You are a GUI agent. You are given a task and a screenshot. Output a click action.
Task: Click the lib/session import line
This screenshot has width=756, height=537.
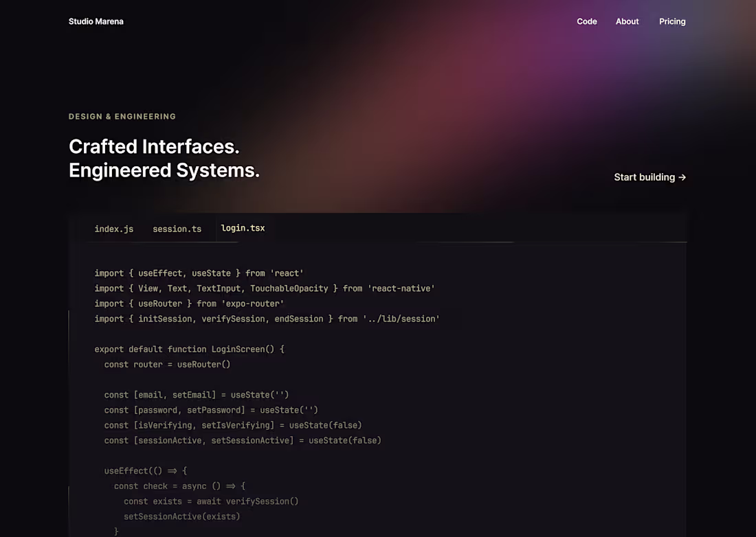pos(267,319)
